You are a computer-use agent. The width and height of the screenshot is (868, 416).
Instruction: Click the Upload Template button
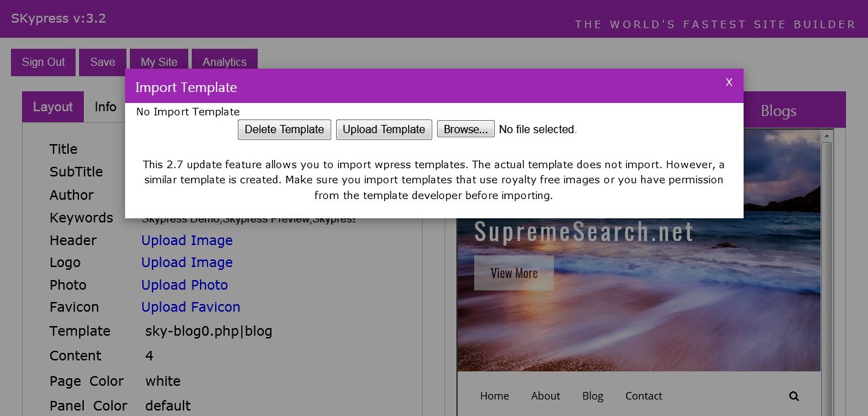[384, 129]
